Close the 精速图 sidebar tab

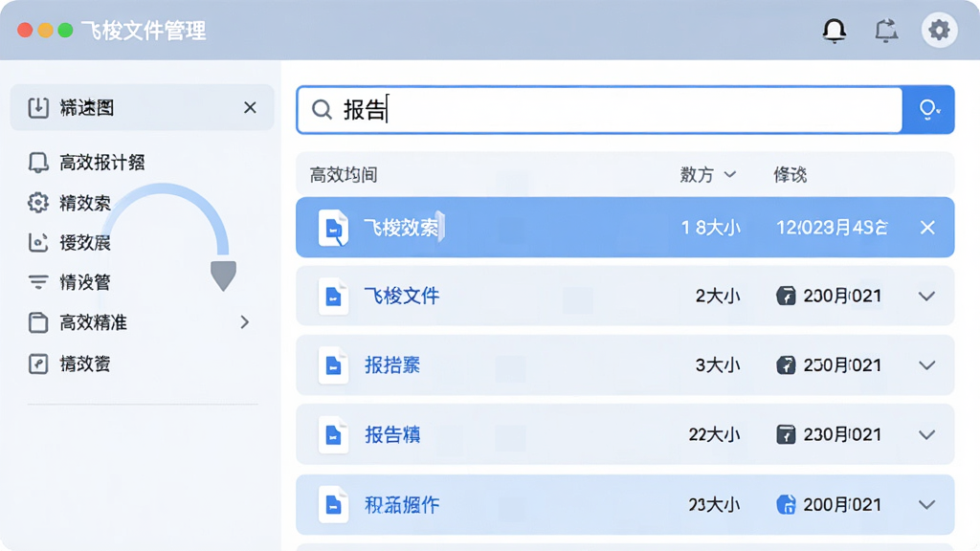[250, 107]
